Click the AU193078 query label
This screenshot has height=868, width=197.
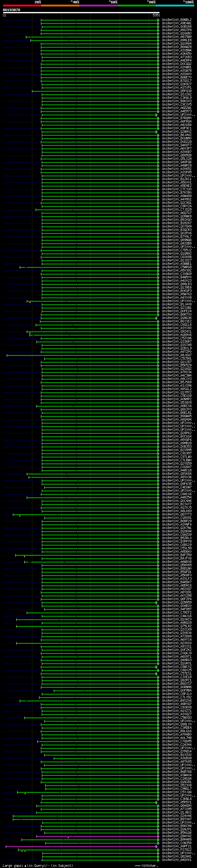click(11, 10)
